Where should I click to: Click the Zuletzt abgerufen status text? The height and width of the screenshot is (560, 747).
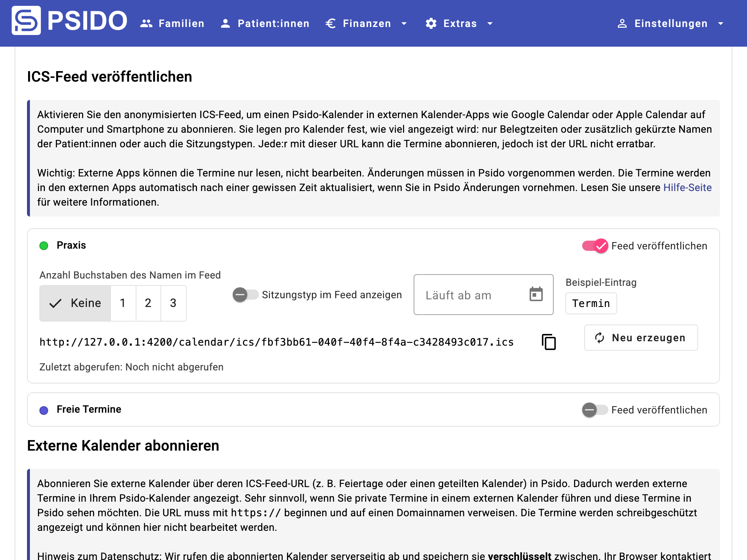(x=131, y=367)
